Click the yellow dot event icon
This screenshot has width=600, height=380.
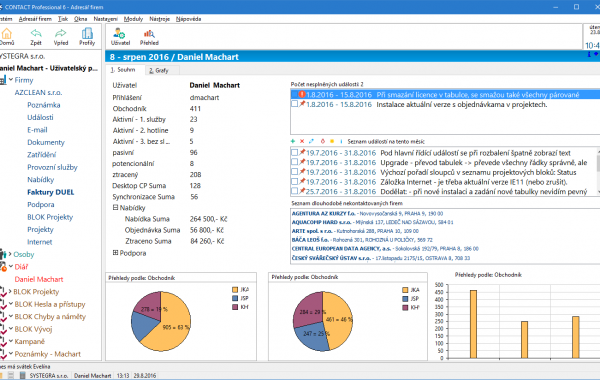coord(332,141)
